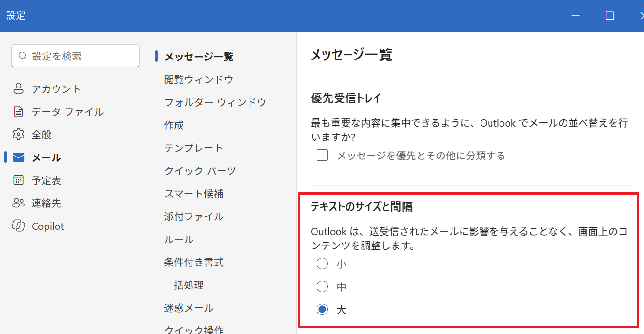This screenshot has height=334, width=644.
Task: Select the 大 text size radio button
Action: (x=322, y=310)
